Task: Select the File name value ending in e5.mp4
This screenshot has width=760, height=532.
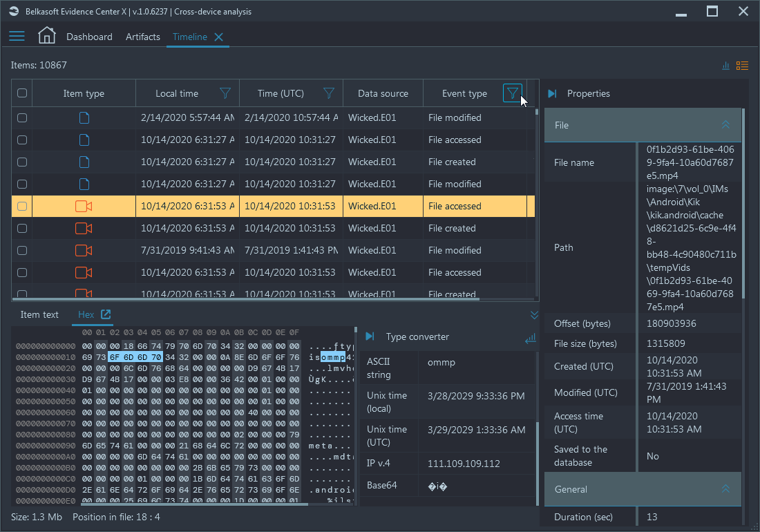Action: pyautogui.click(x=690, y=162)
